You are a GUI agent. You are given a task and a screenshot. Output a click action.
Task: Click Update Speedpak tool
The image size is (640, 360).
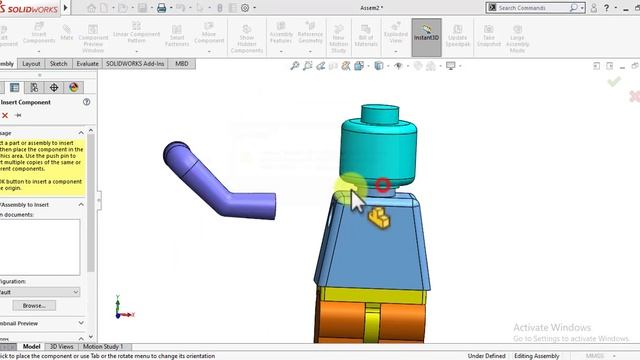click(458, 36)
